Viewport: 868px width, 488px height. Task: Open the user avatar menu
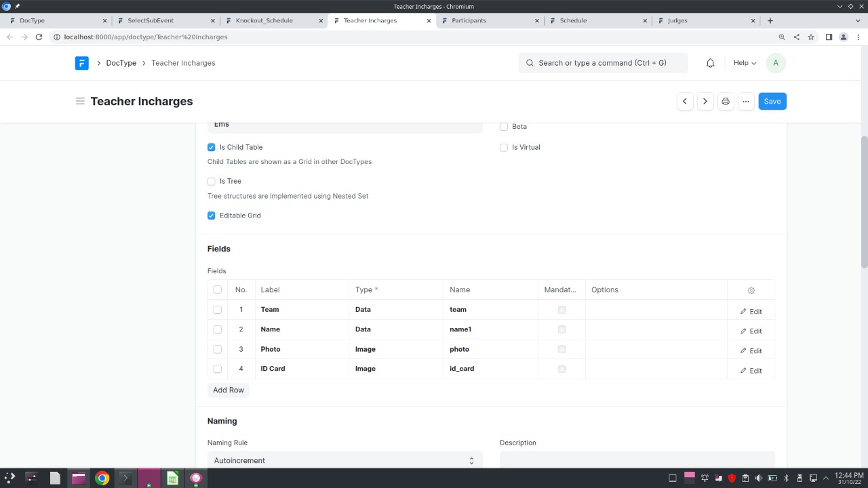[x=775, y=63]
